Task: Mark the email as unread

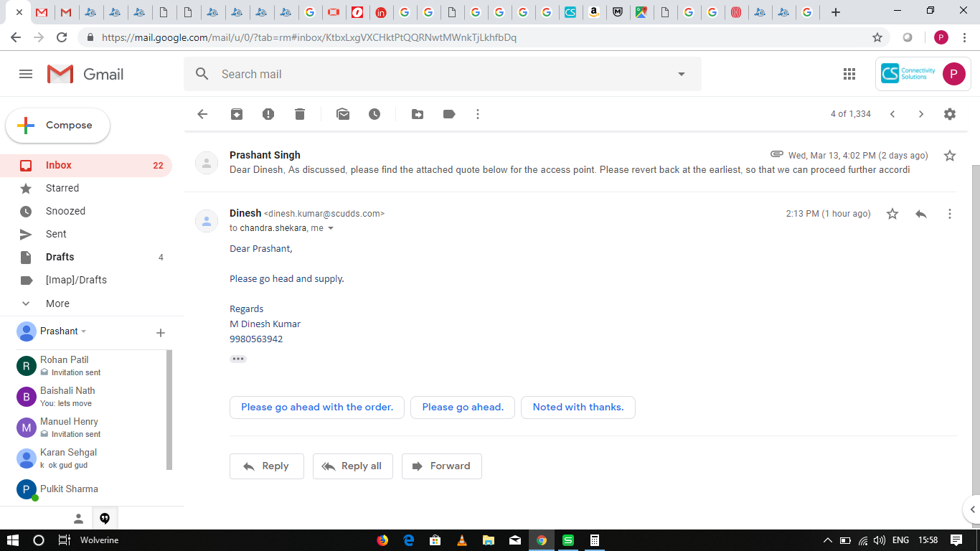Action: pos(343,114)
